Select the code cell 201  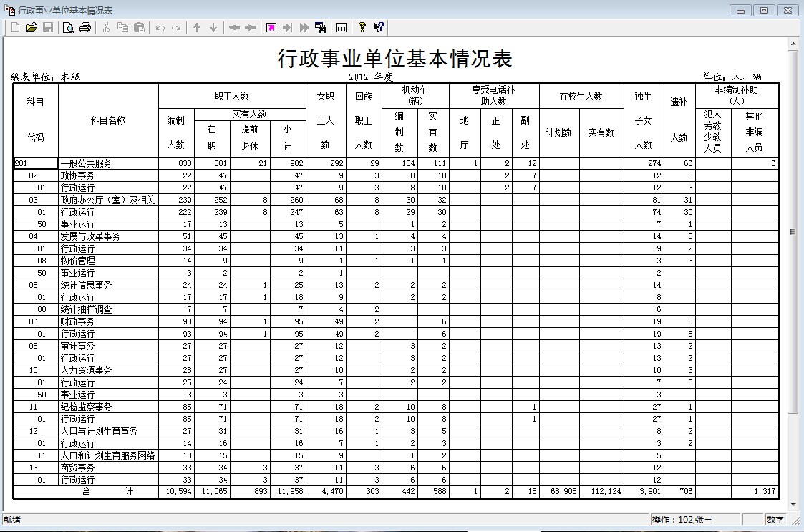pyautogui.click(x=35, y=163)
